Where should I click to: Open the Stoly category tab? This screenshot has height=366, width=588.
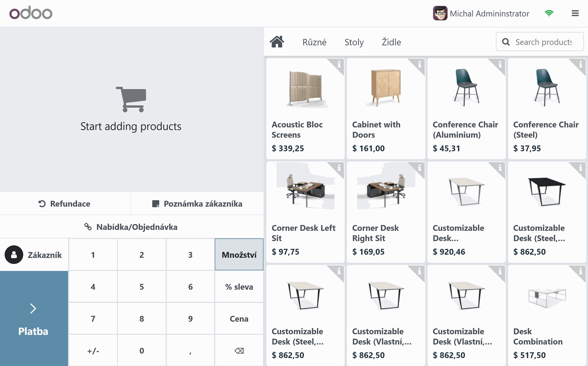pyautogui.click(x=354, y=42)
